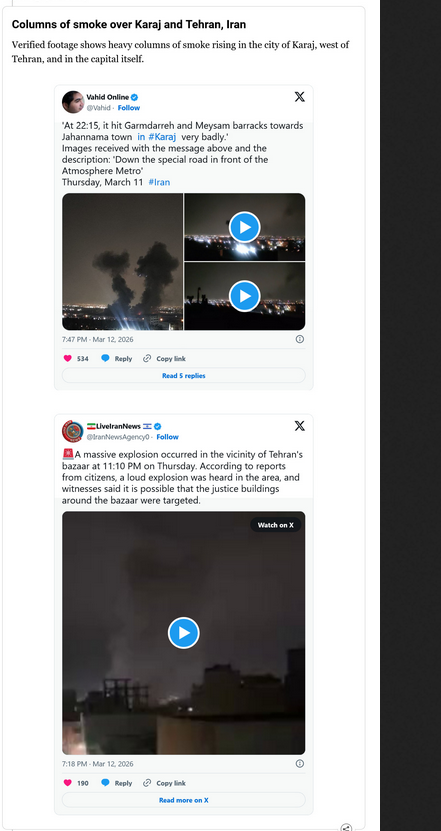
Task: Play the bottom-right video in Karaj tweet
Action: click(x=244, y=296)
